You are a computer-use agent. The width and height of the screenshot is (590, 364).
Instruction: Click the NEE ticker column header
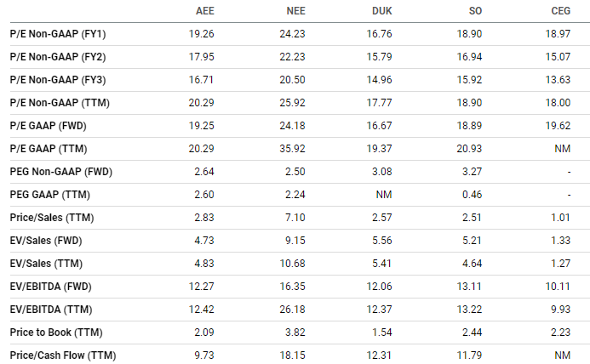tap(295, 11)
